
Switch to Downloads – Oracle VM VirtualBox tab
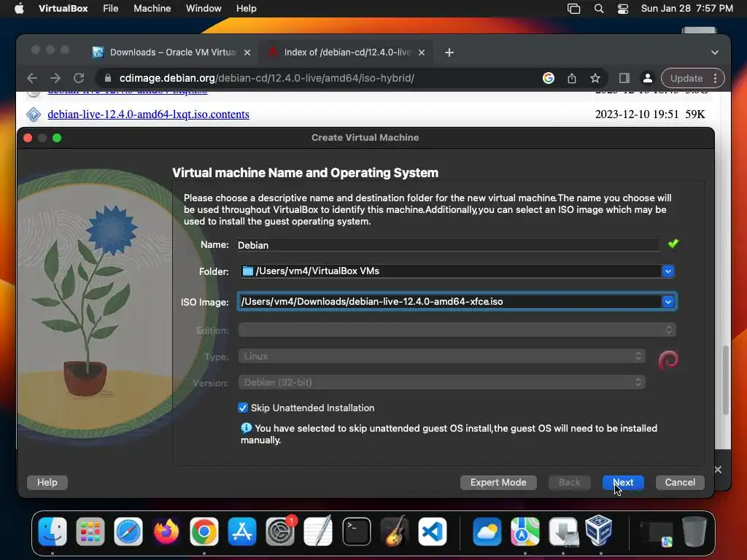coord(172,52)
